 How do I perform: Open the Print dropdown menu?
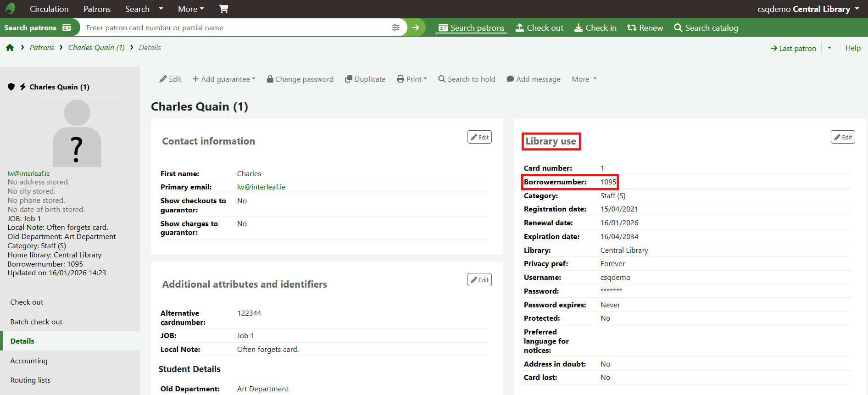coord(412,79)
